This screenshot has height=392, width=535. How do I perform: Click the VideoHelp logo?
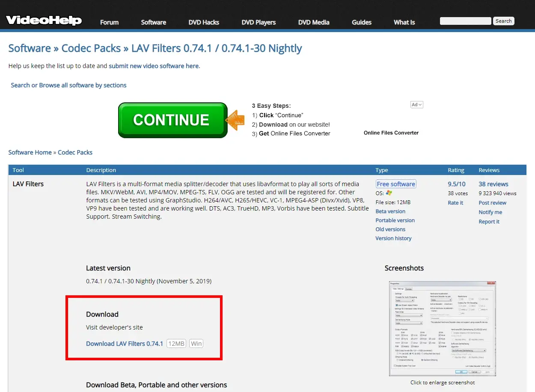coord(44,20)
